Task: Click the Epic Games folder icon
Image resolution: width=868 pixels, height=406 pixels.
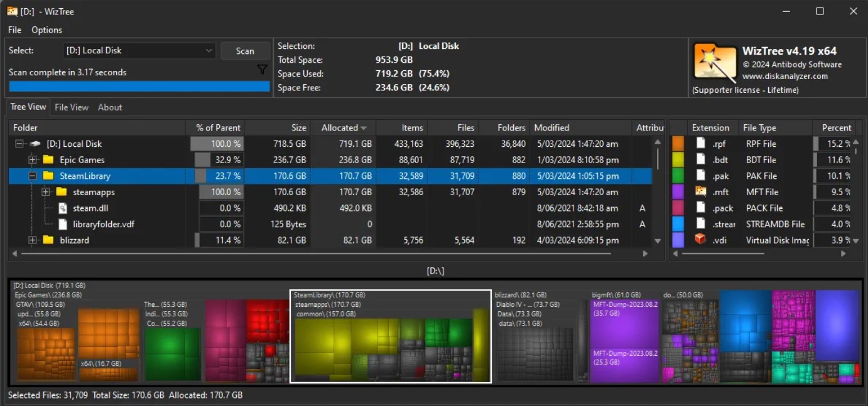Action: (x=48, y=160)
